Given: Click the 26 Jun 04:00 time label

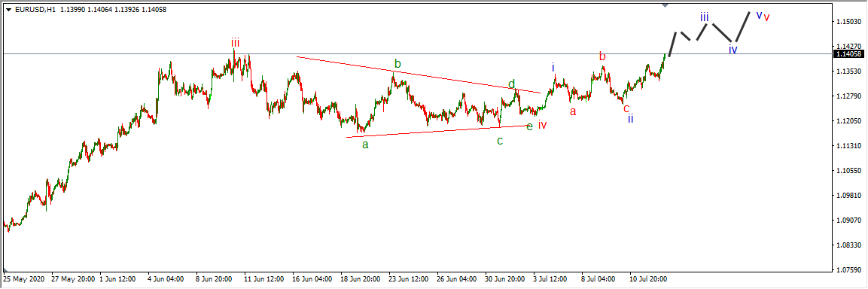Looking at the screenshot, I should [457, 279].
